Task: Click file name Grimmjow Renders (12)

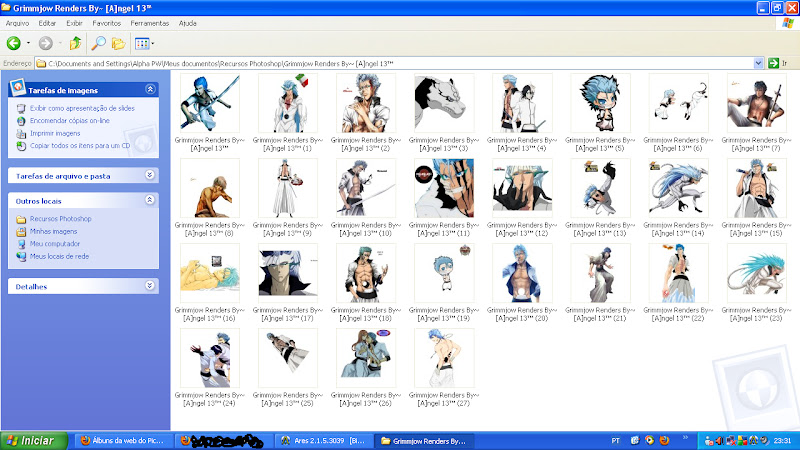Action: 522,229
